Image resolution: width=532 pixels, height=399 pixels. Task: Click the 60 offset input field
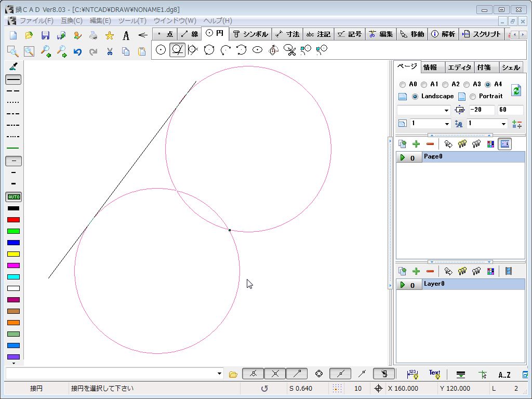pyautogui.click(x=510, y=110)
